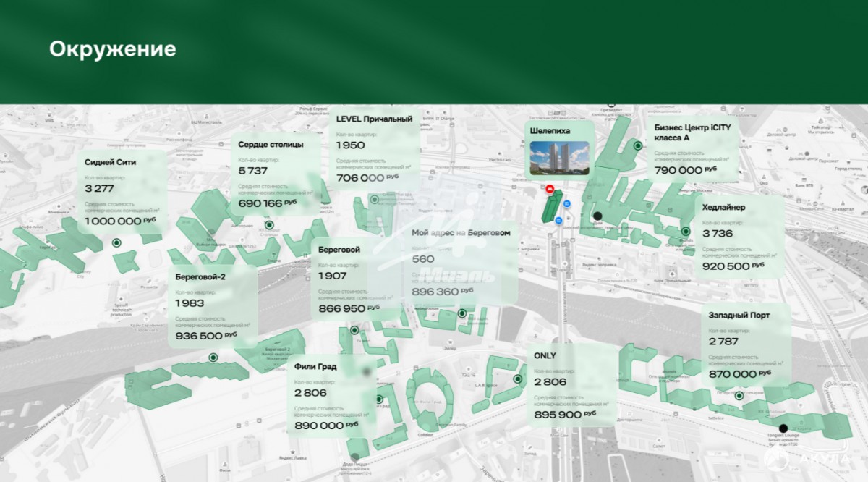Select the green pin left of Хедлайнер card
This screenshot has width=868, height=482.
(686, 232)
